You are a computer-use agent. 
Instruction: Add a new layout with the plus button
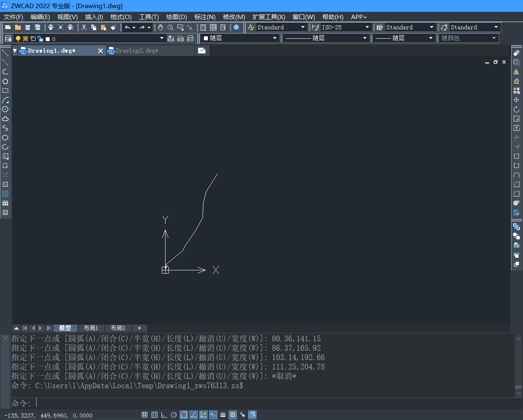click(139, 328)
